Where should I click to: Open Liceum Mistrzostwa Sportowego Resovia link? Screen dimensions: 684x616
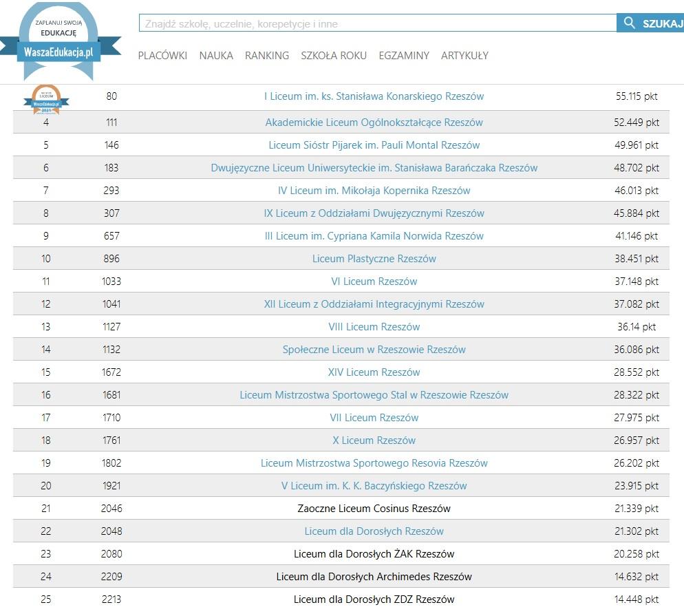(374, 463)
